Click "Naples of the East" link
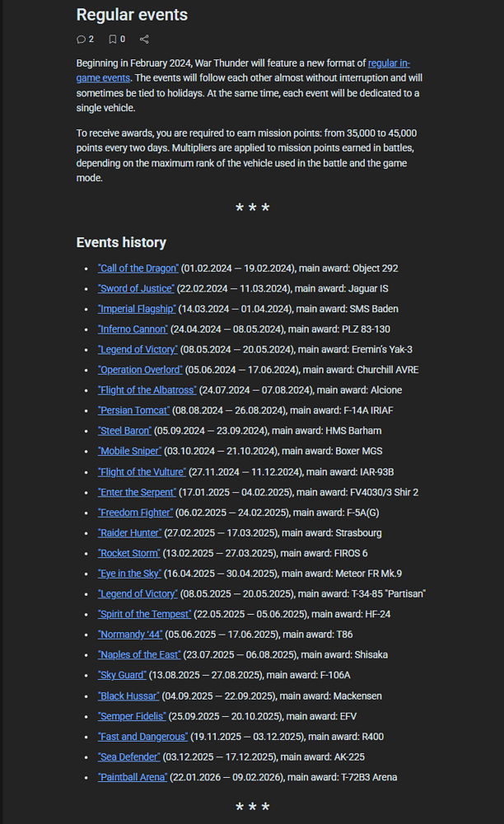 pyautogui.click(x=138, y=655)
